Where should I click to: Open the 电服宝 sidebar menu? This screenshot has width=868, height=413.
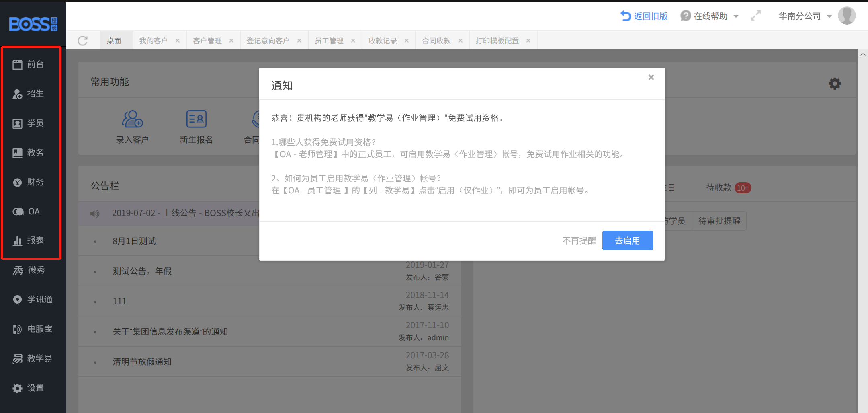click(33, 329)
